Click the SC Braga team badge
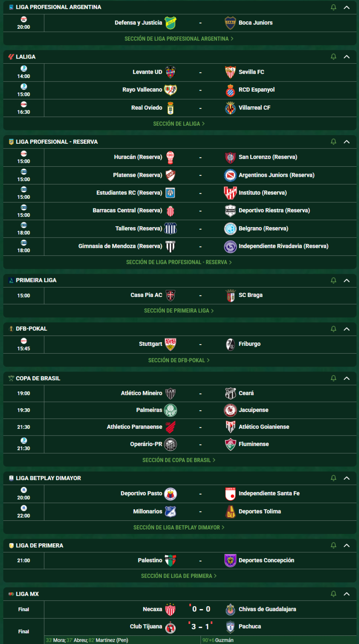 230,295
